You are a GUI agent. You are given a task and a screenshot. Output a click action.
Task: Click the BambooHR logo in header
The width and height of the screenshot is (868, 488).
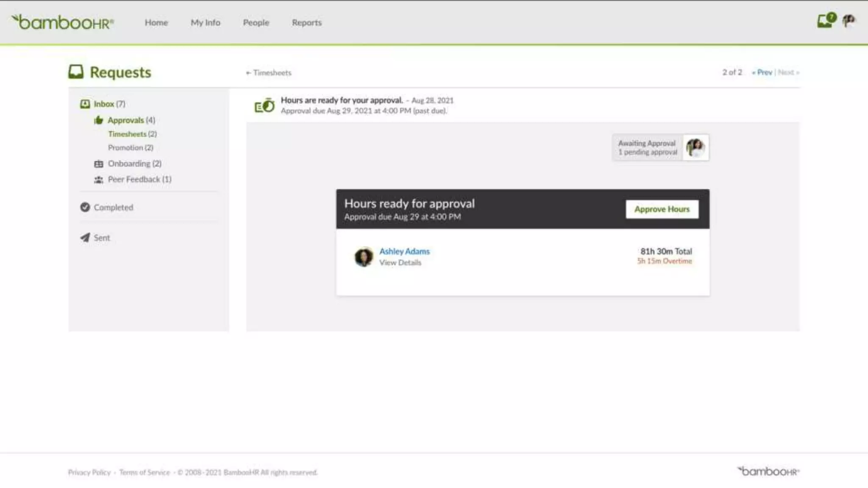63,22
